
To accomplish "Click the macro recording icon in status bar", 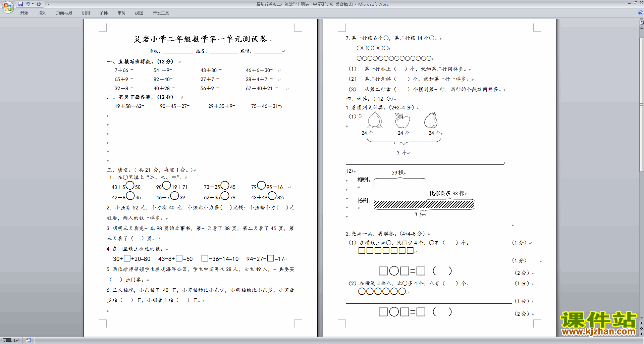I will point(29,340).
